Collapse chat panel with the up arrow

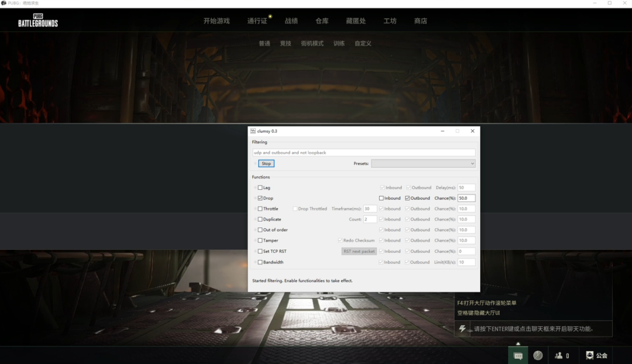[518, 344]
